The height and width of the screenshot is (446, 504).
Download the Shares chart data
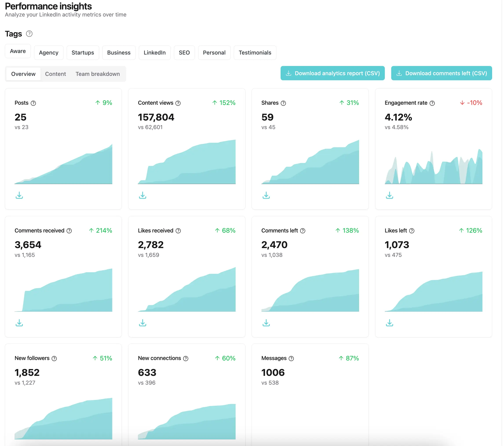pos(266,195)
